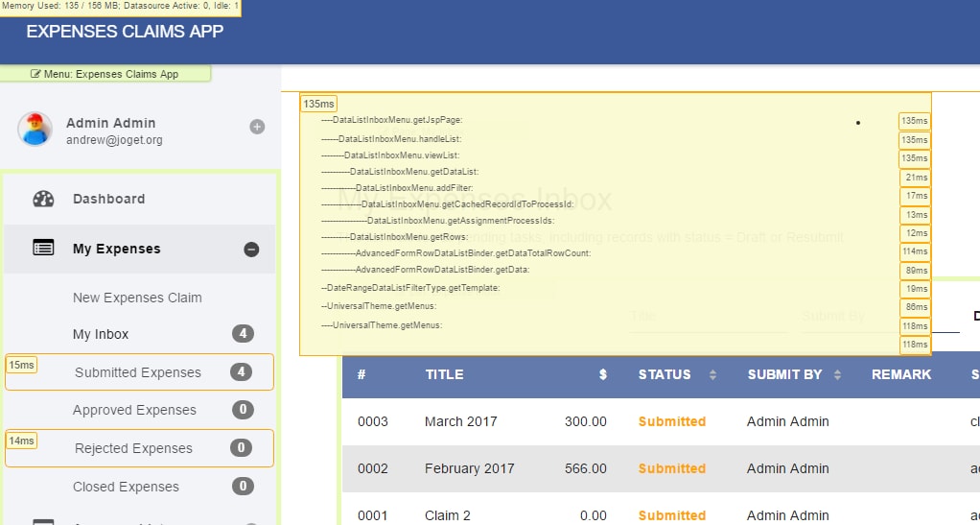Click the Admin Admin avatar picture
This screenshot has width=980, height=525.
click(35, 130)
